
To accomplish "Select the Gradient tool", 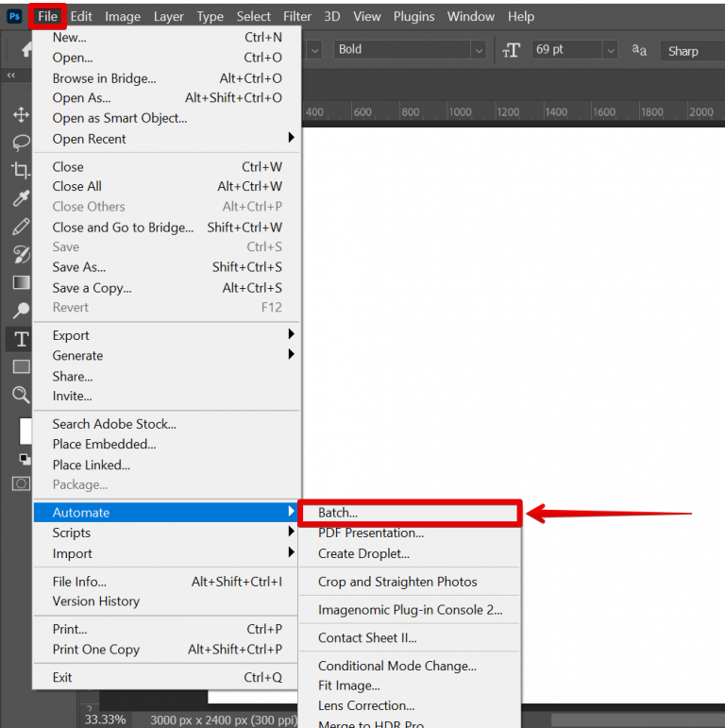I will click(20, 282).
